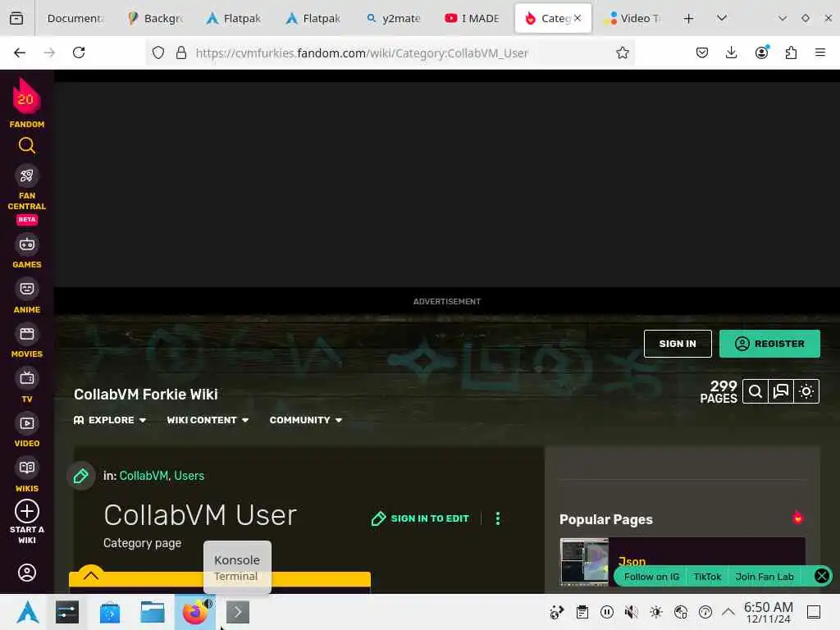Viewport: 840px width, 630px height.
Task: Open Firefox View in the tab bar
Action: click(x=16, y=18)
